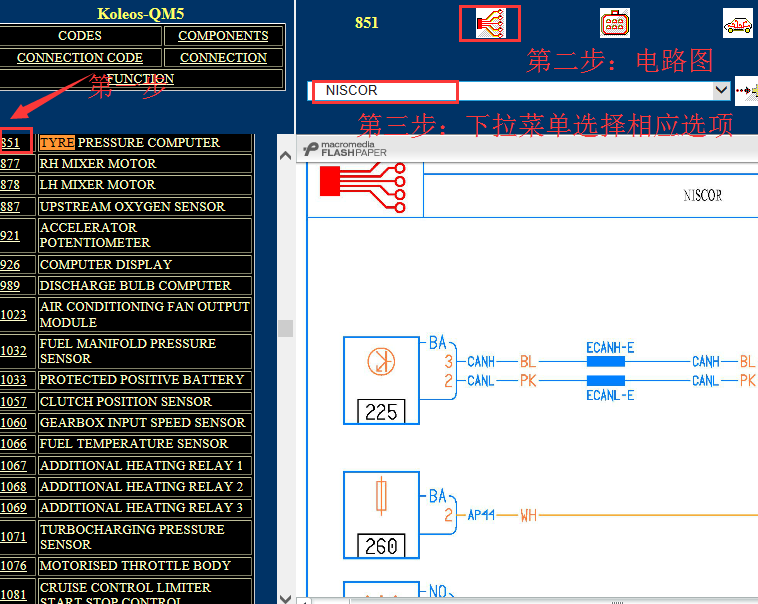The image size is (758, 604).
Task: Click code link 1081
Action: 13,595
